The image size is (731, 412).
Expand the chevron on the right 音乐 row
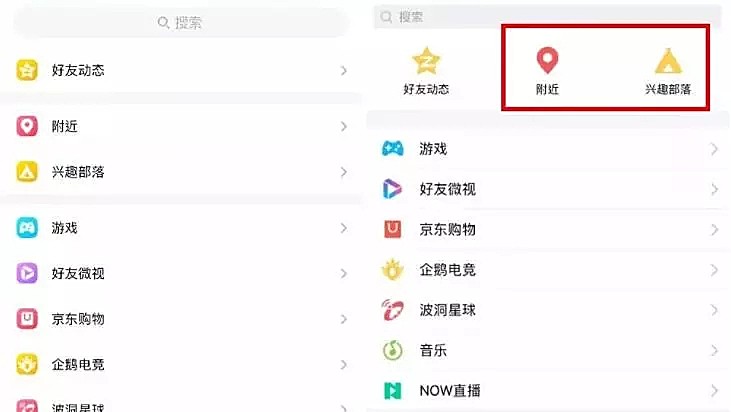tap(714, 350)
